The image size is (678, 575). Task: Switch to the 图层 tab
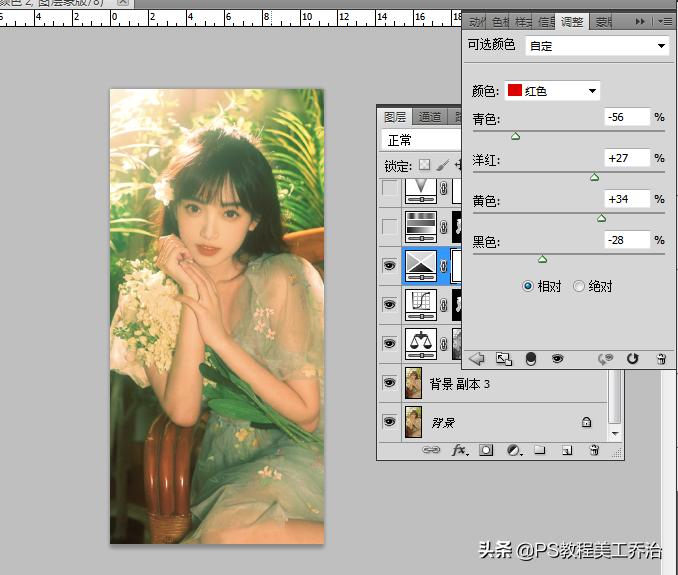click(x=395, y=117)
